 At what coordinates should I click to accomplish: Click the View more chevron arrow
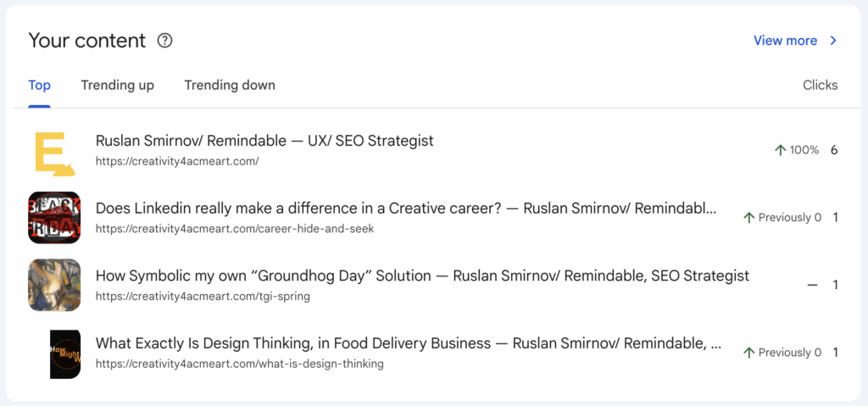833,41
